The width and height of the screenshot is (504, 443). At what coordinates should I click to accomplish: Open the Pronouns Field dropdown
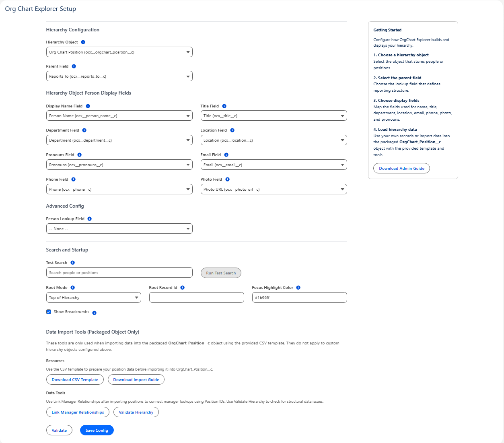119,165
